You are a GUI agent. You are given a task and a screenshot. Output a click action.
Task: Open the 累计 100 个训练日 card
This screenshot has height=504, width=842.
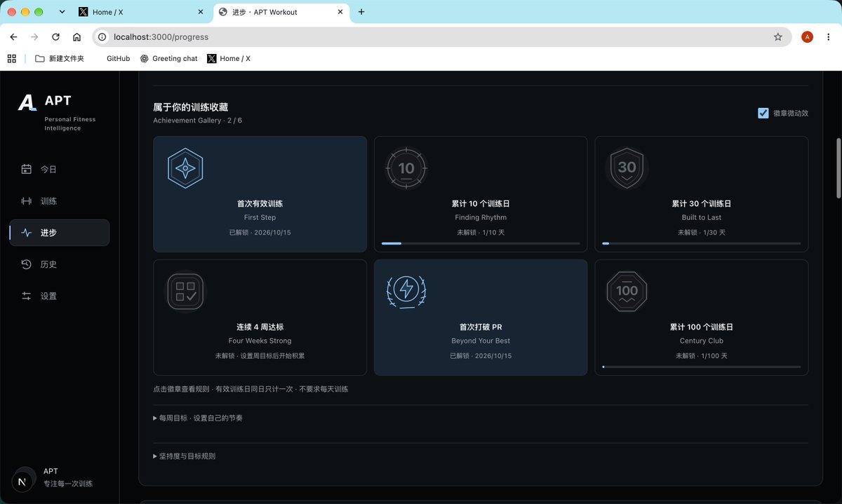pos(702,318)
